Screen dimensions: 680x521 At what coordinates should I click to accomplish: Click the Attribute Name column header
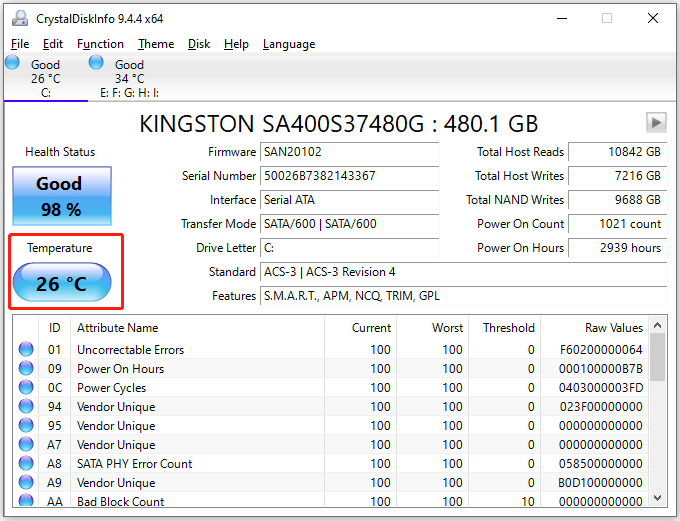click(x=197, y=328)
